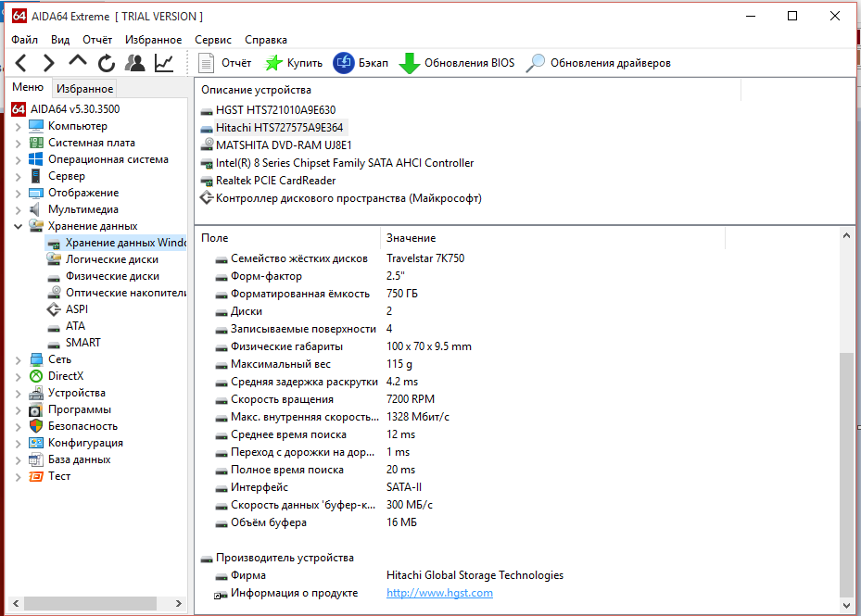Open the user management people icon
861x616 pixels.
(135, 63)
